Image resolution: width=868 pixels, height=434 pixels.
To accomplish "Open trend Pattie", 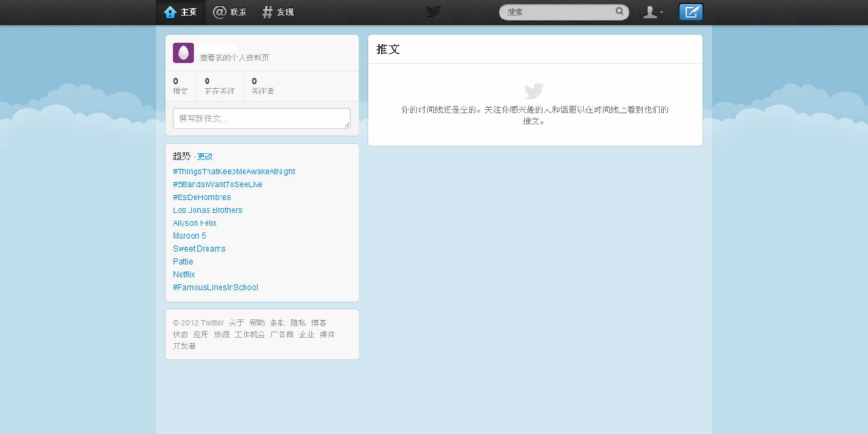I will 183,262.
